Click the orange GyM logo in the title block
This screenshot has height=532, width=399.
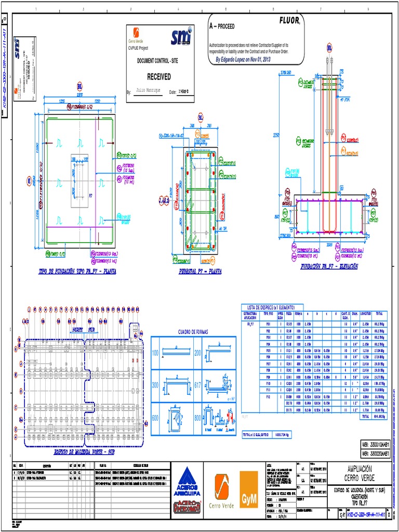pyautogui.click(x=248, y=490)
